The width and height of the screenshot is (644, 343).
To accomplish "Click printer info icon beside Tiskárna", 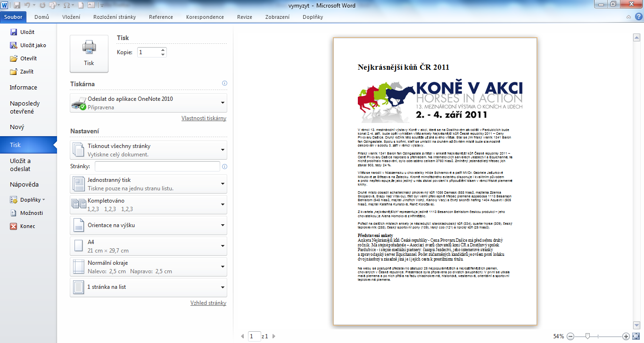I will click(x=224, y=83).
